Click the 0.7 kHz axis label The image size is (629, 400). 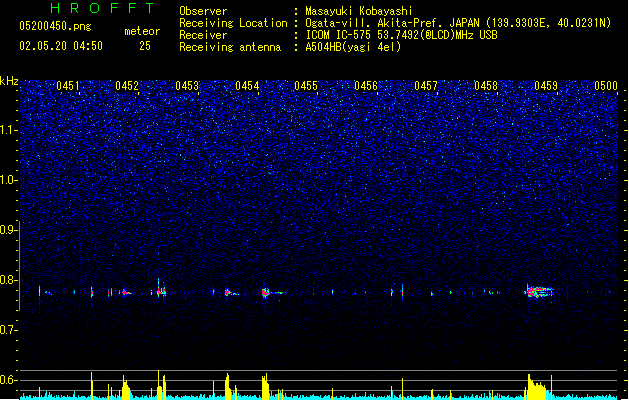pyautogui.click(x=8, y=330)
